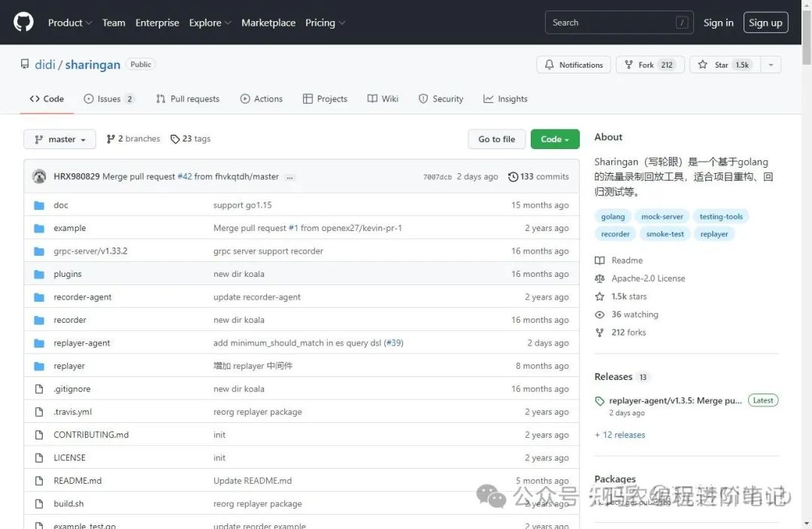The height and width of the screenshot is (529, 812).
Task: Open pull request #39 link
Action: (393, 343)
